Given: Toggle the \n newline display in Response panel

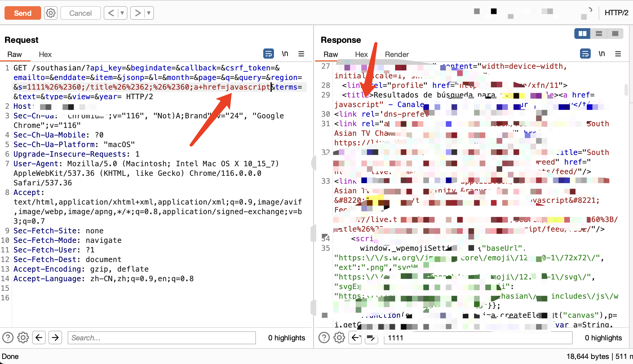Looking at the screenshot, I should [601, 54].
